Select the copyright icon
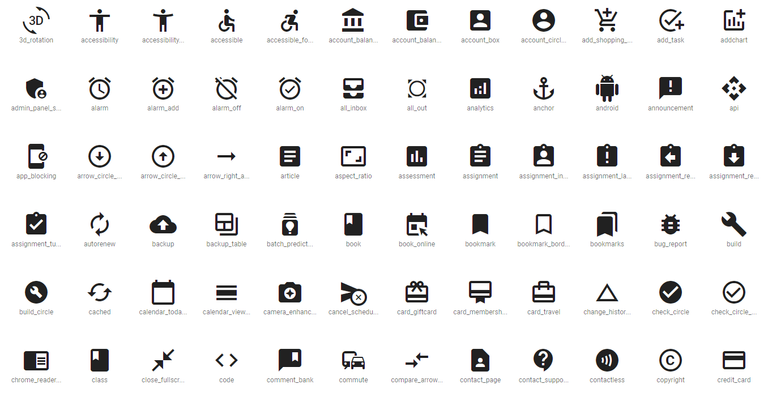Image resolution: width=768 pixels, height=397 pixels. pyautogui.click(x=671, y=360)
